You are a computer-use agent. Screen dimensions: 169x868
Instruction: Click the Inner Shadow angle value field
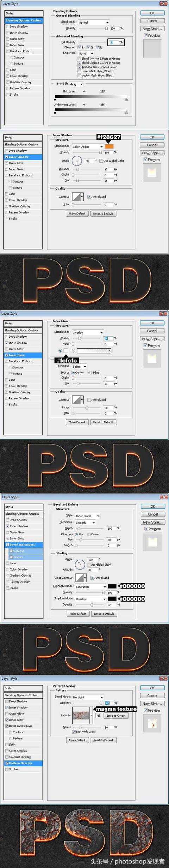pyautogui.click(x=89, y=161)
